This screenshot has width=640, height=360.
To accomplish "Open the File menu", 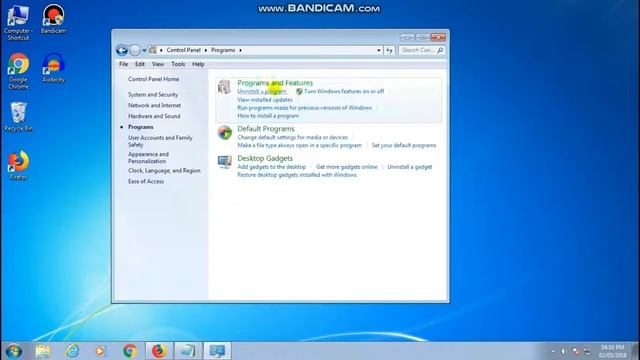I will click(123, 64).
